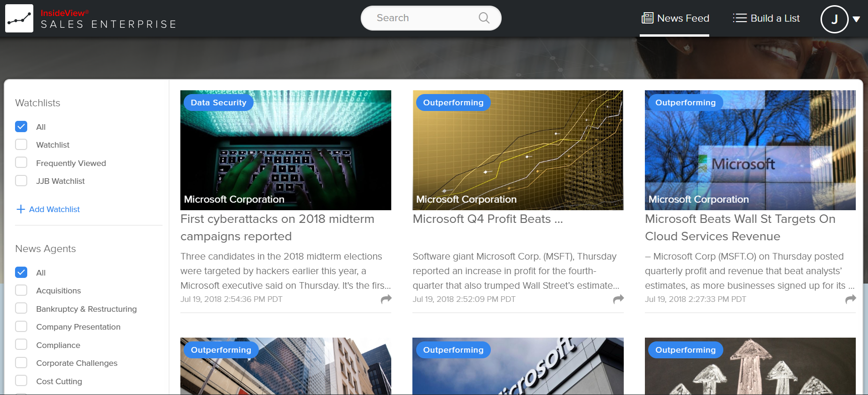This screenshot has width=868, height=395.
Task: Check the Company Presentation checkbox
Action: click(21, 326)
